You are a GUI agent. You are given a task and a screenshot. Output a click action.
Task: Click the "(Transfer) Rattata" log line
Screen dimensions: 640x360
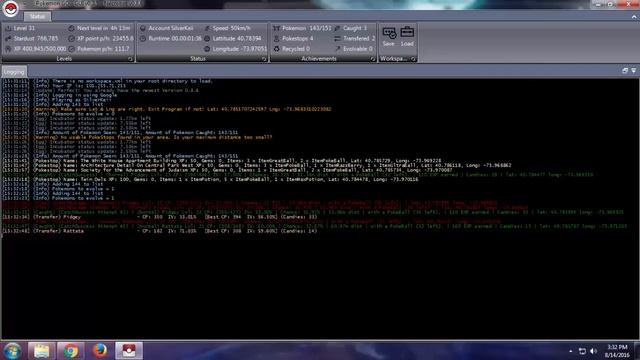[160, 231]
